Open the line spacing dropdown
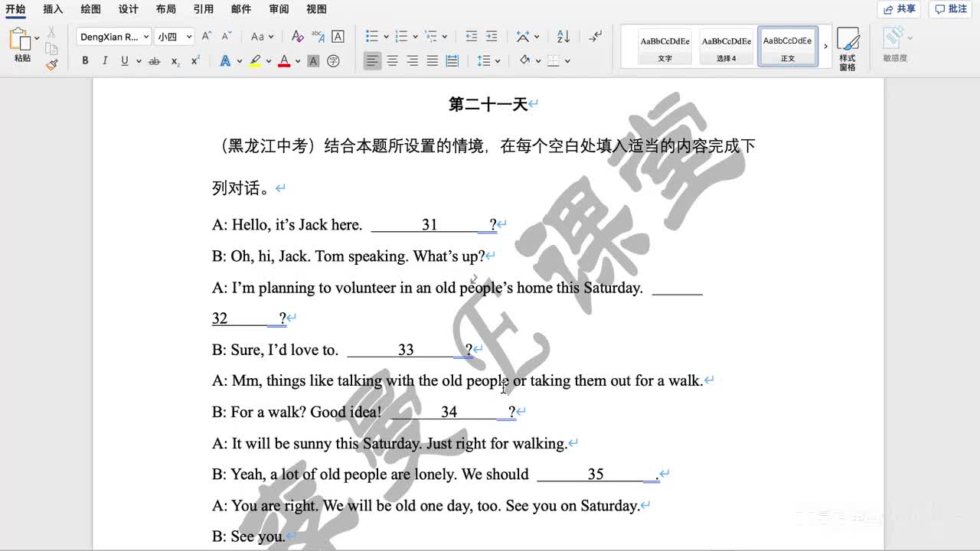980x551 pixels. (x=488, y=60)
